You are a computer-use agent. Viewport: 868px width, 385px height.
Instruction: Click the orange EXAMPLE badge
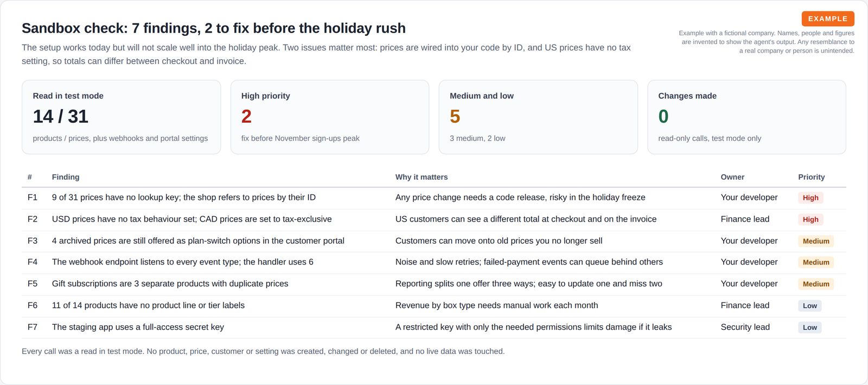click(x=828, y=18)
